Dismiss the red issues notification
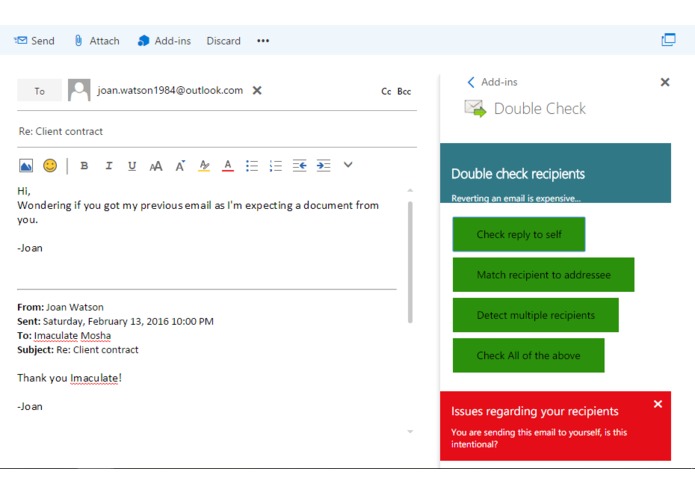 [658, 404]
